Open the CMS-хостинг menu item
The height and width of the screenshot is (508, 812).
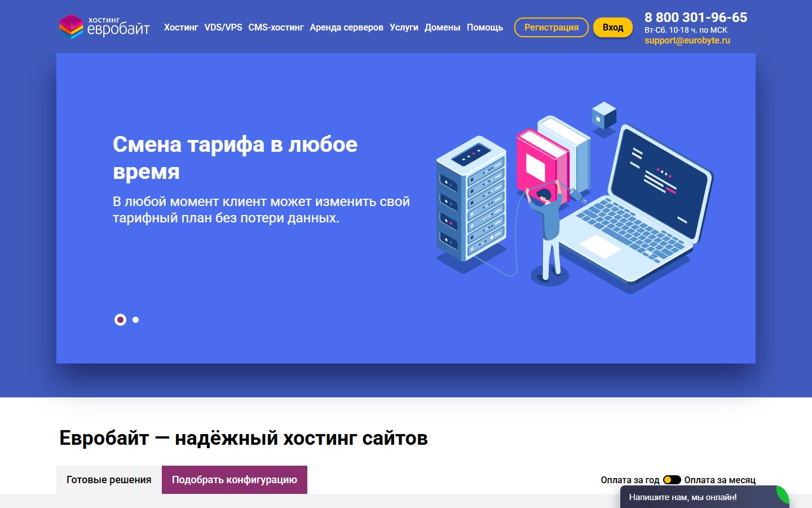click(x=276, y=27)
